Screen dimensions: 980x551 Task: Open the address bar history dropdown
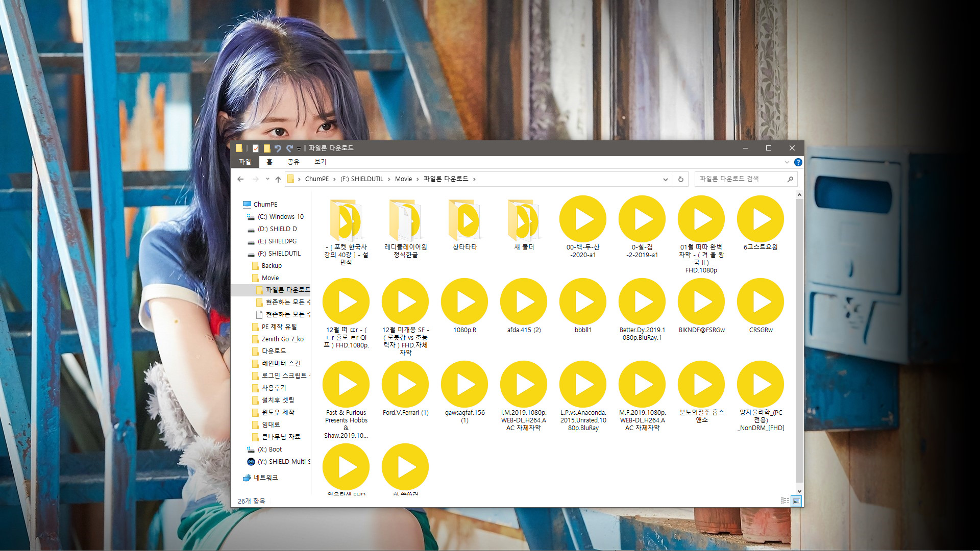[665, 179]
